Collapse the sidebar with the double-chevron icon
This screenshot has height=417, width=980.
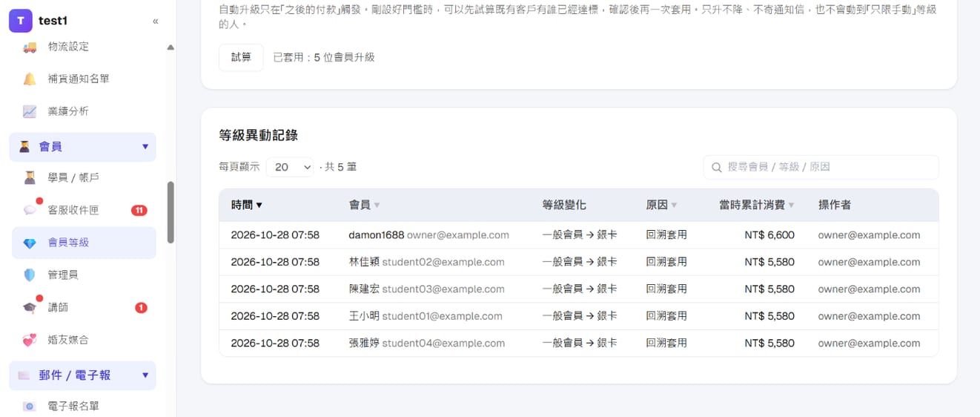[155, 21]
